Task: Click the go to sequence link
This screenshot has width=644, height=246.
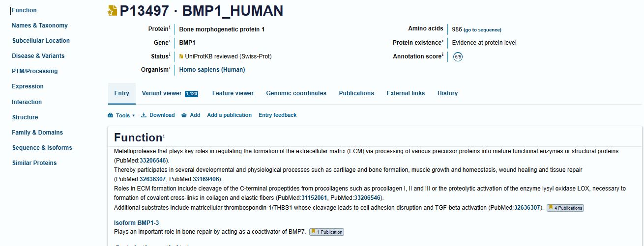Action: click(x=482, y=30)
